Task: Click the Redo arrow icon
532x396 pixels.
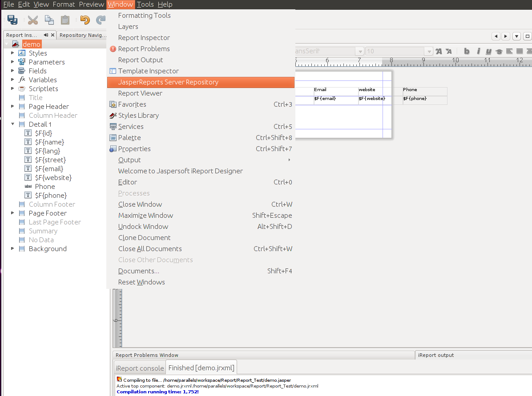Action: [101, 20]
